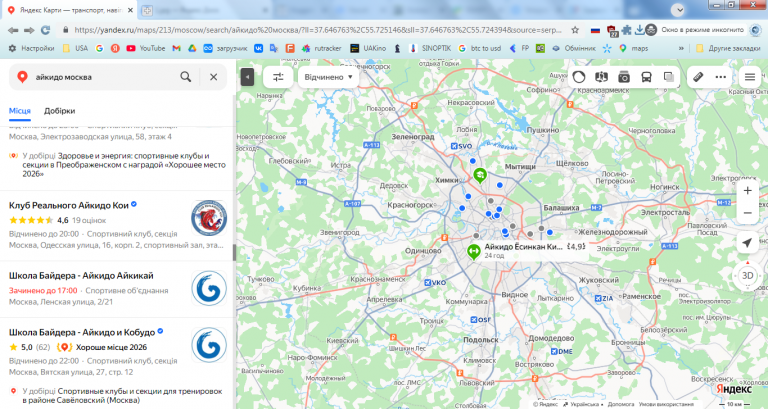This screenshot has height=409, width=768.
Task: Click address 'Москва, Ленская улица, 2/21'
Action: pos(61,302)
